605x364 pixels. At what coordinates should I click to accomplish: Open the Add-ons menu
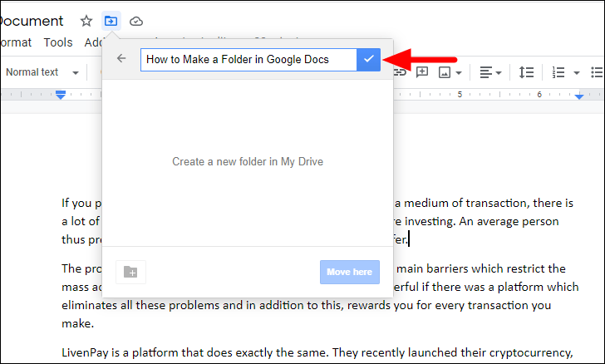pos(94,42)
